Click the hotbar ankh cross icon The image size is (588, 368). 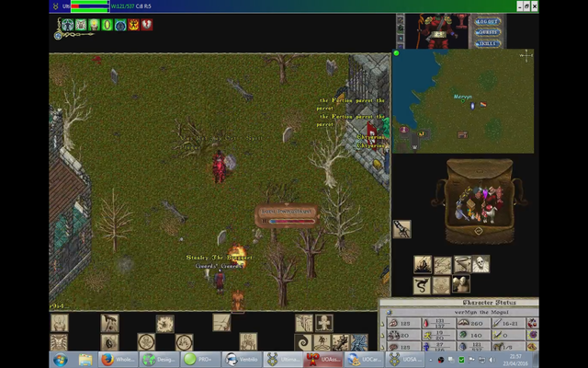pos(323,323)
